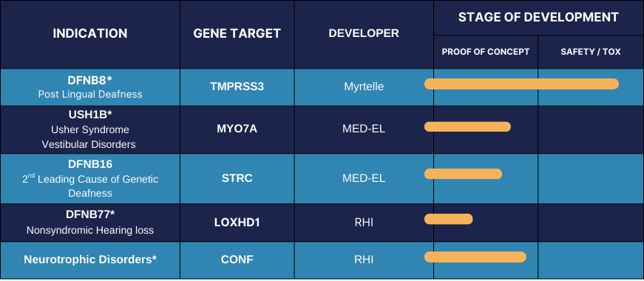Click the INDICATION column header
Viewport: 644px width, 281px height.
(x=90, y=34)
